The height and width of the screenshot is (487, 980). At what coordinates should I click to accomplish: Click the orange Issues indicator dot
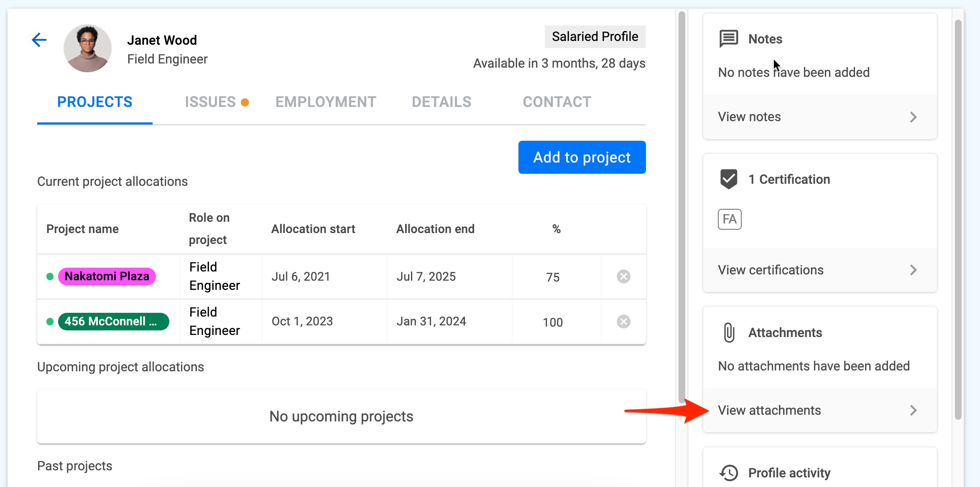click(245, 102)
